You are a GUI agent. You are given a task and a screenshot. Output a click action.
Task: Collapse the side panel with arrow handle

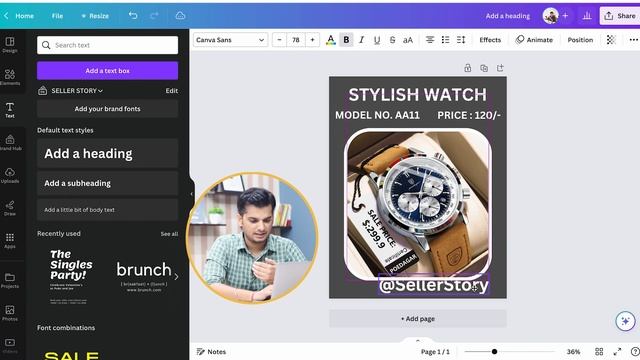191,194
